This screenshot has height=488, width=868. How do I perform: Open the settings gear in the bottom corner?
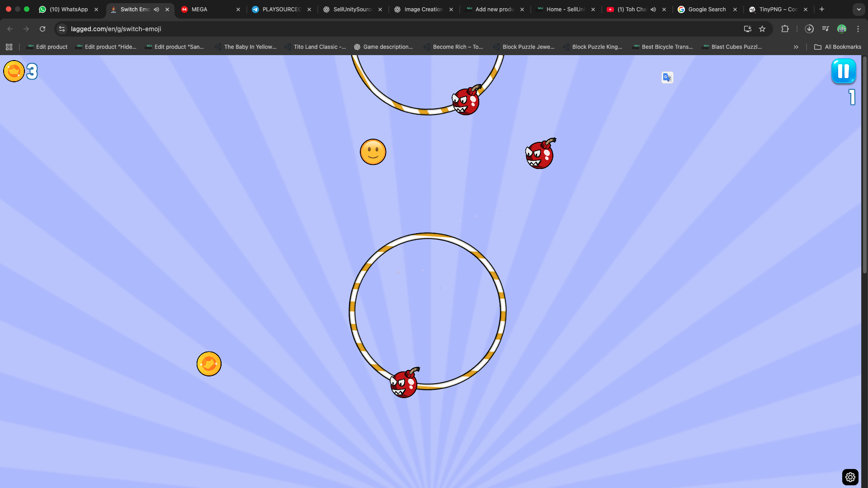[850, 477]
